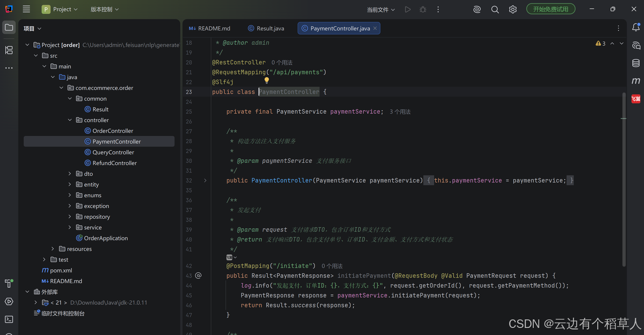
Task: Open the Maven tool window
Action: 636,81
